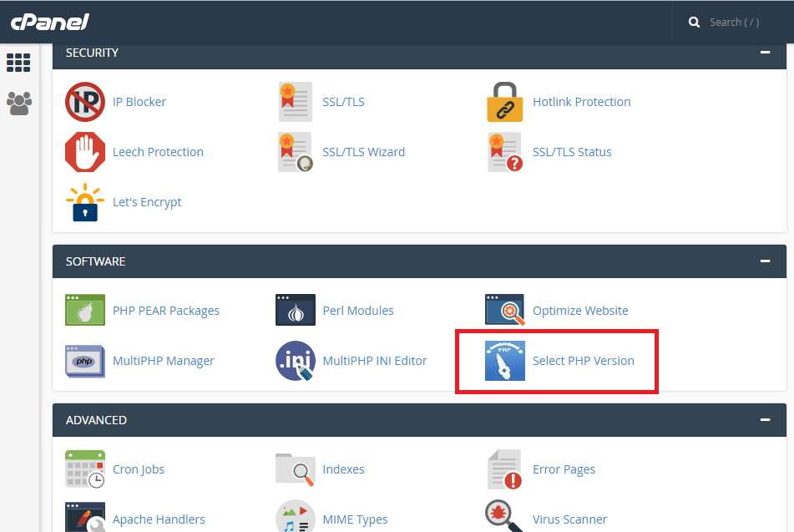Viewport: 794px width, 532px height.
Task: Open the Hotlink Protection padlock icon
Action: click(505, 102)
